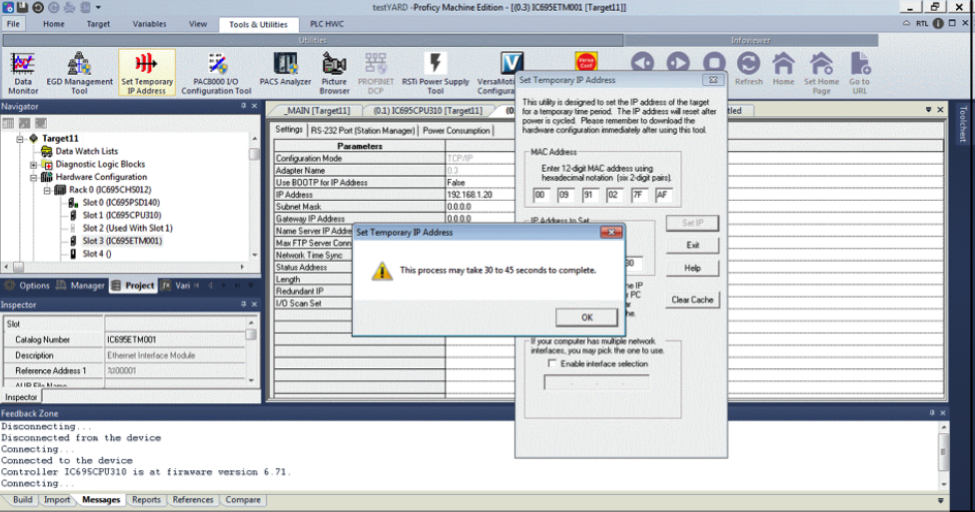Screen dimensions: 975x512
Task: Go to Infoviewer Home
Action: point(783,69)
